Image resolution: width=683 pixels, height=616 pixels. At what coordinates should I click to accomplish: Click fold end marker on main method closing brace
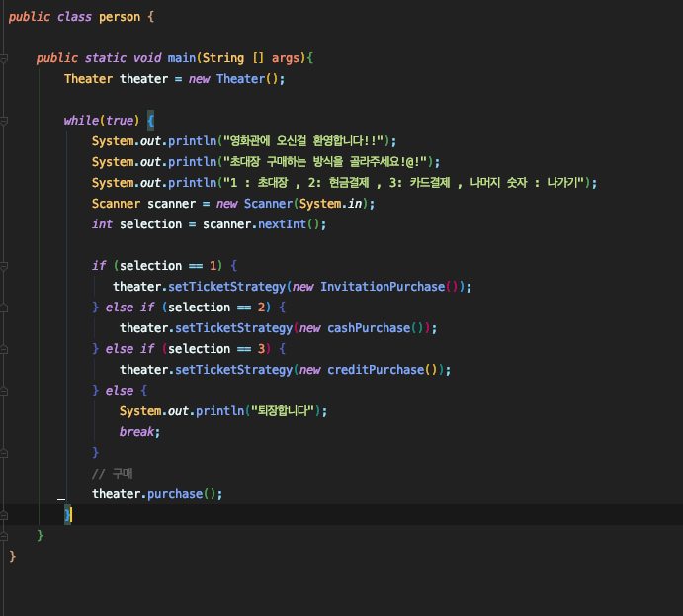click(4, 536)
